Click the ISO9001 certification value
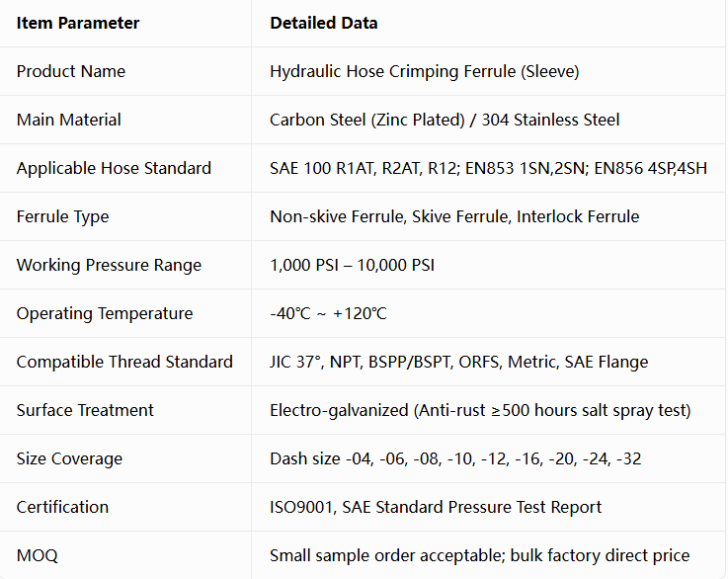 [x=436, y=507]
